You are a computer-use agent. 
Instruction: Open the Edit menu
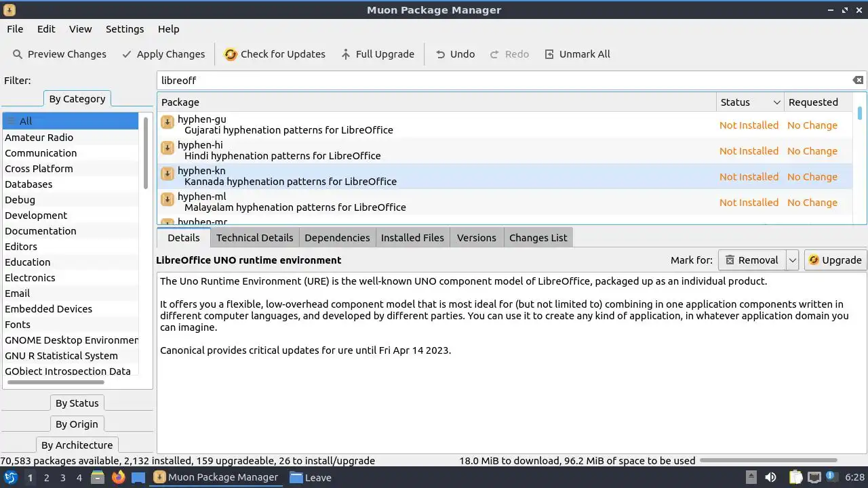[x=46, y=29]
